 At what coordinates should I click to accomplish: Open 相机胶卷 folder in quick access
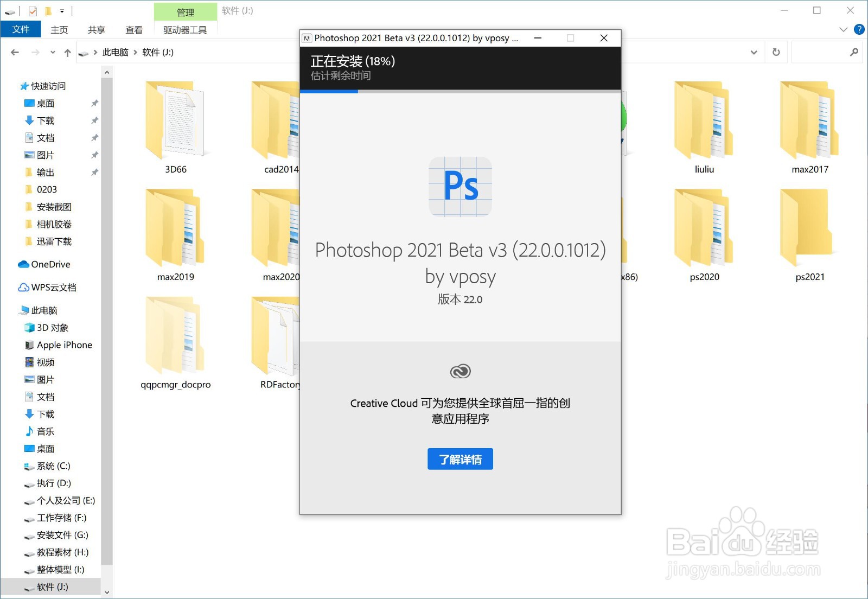(x=53, y=224)
